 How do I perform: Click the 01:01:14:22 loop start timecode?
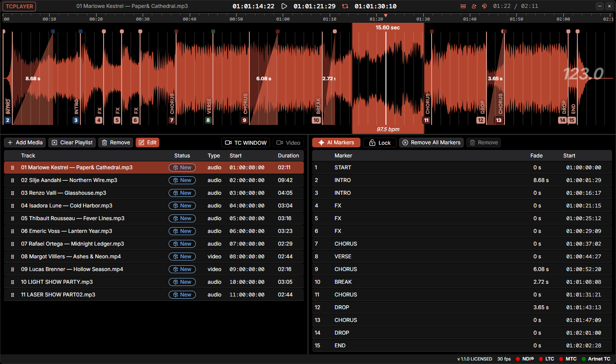point(253,6)
